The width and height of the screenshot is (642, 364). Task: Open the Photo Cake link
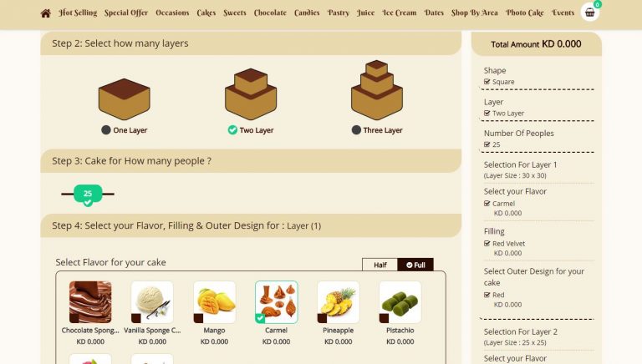click(525, 13)
